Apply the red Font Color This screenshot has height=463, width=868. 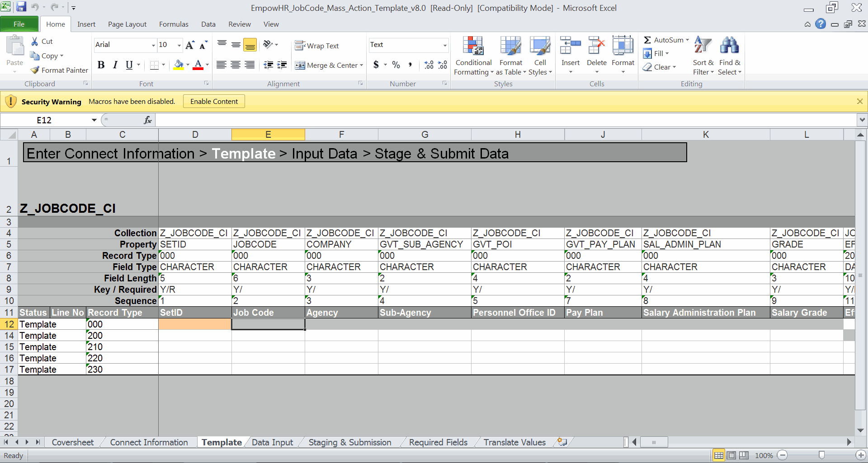click(x=198, y=65)
